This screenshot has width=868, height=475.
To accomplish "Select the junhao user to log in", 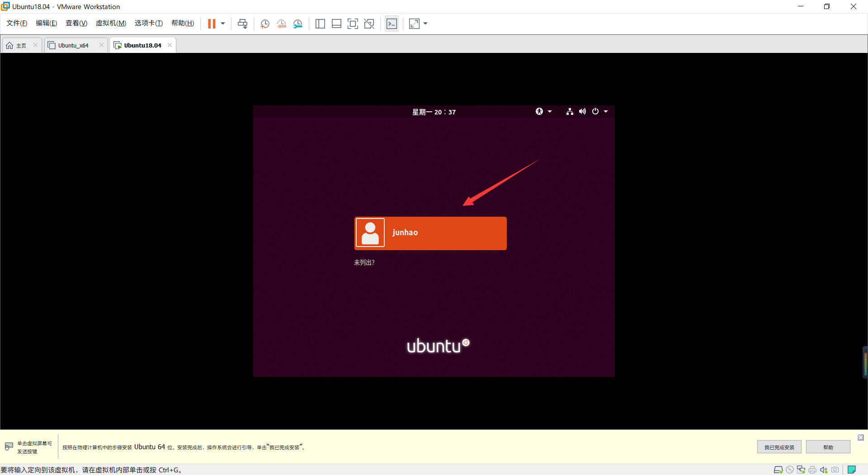I will click(430, 233).
